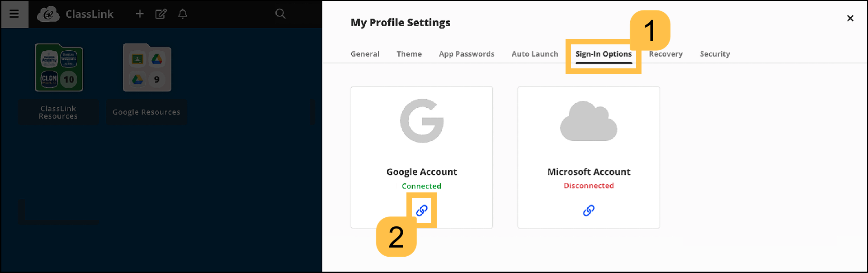Viewport: 868px width, 273px height.
Task: Open the Theme tab
Action: point(409,54)
